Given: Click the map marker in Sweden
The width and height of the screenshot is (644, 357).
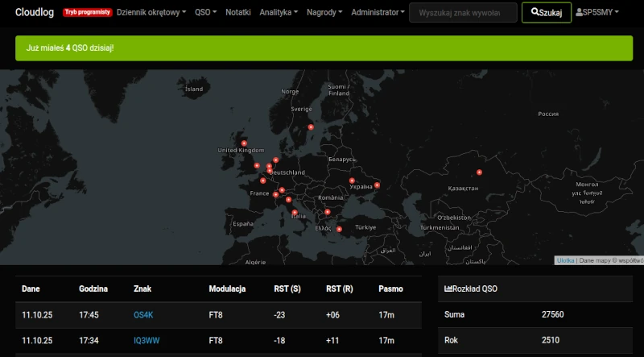Looking at the screenshot, I should click(311, 127).
